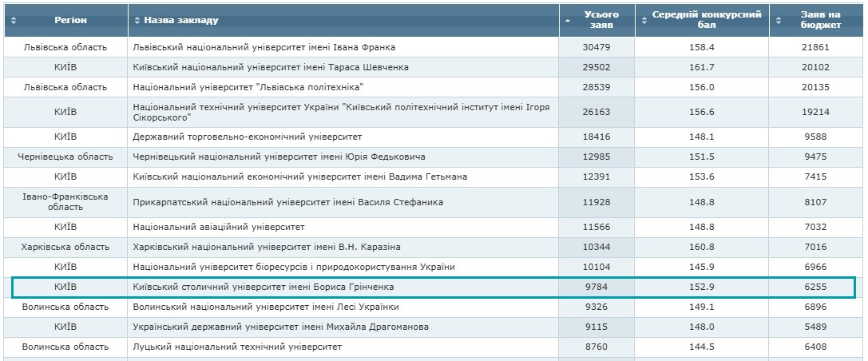Open Київський національний університет імені Тараса Шевченка
Image resolution: width=868 pixels, height=361 pixels.
(x=271, y=67)
